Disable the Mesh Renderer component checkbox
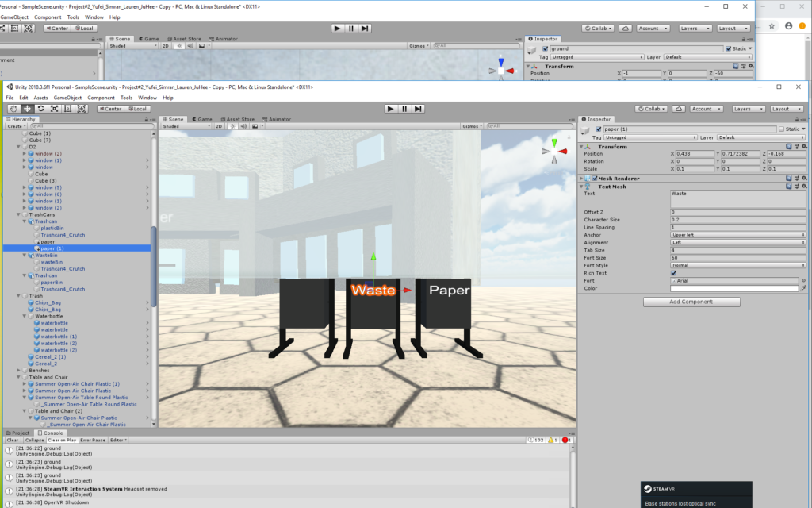 [595, 179]
